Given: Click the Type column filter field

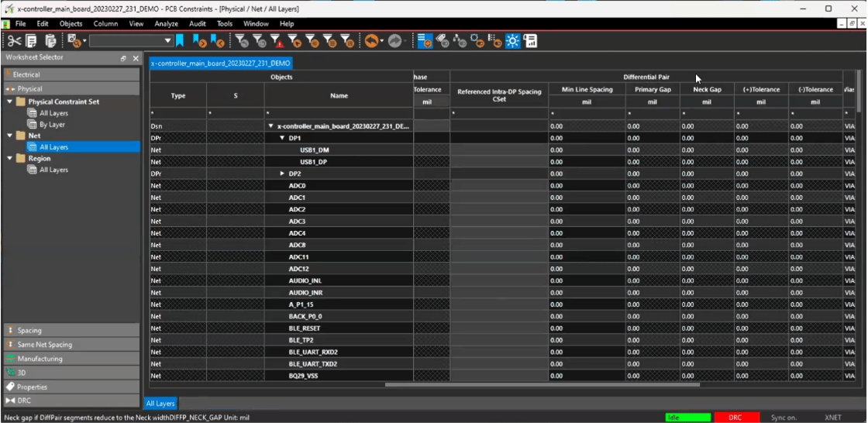Looking at the screenshot, I should coord(178,114).
